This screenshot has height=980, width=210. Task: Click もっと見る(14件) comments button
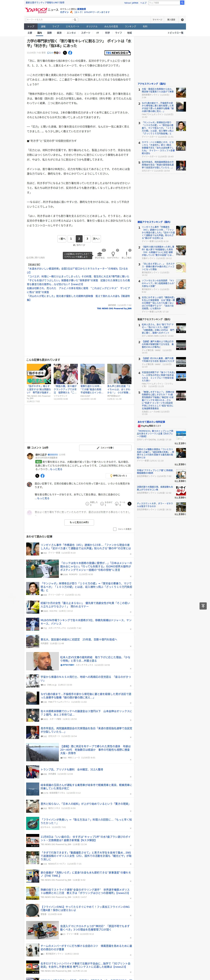[79, 522]
